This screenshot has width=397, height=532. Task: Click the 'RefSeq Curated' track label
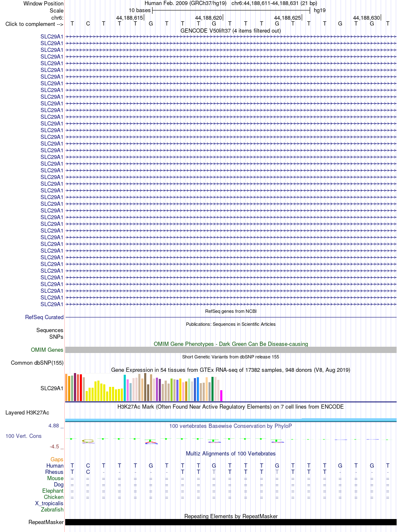coord(44,317)
